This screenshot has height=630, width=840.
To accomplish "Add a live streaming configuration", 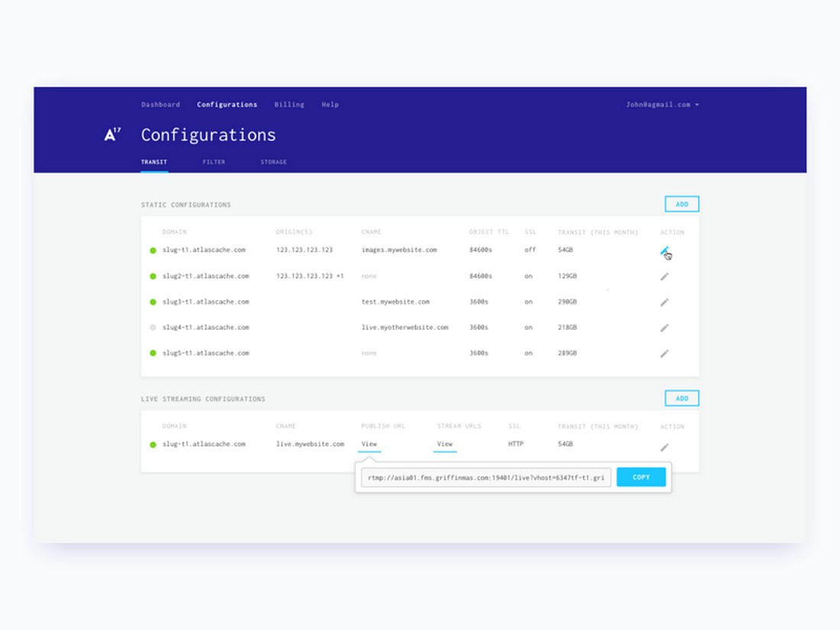I will 681,399.
